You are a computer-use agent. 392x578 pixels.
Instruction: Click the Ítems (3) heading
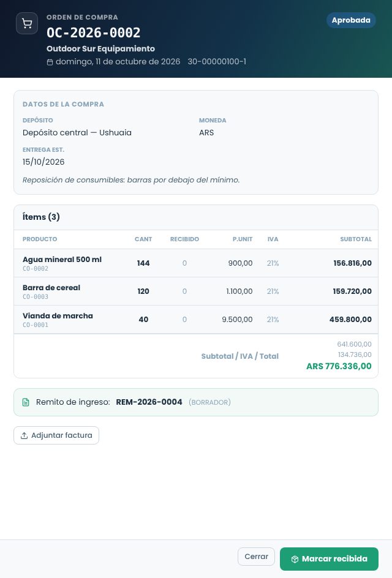click(41, 217)
